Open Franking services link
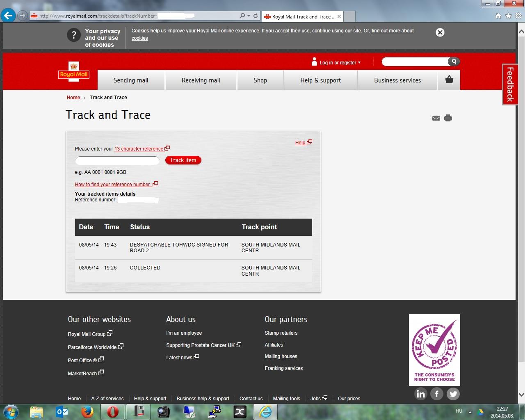525x420 pixels. (x=284, y=368)
